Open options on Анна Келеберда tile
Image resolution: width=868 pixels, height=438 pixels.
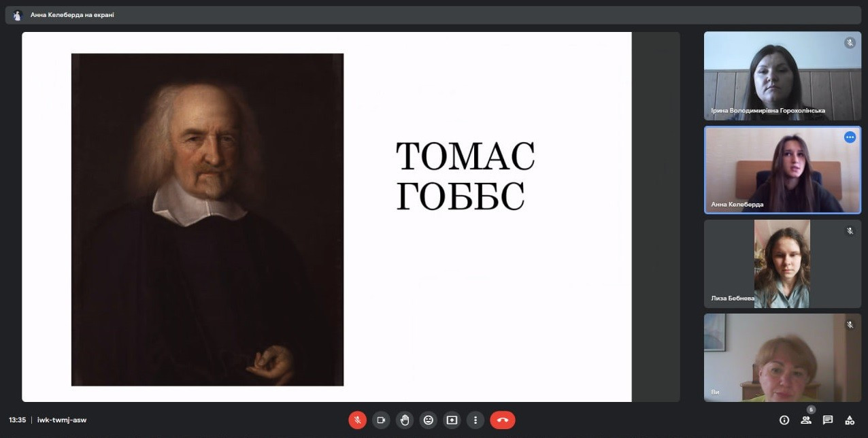pos(850,137)
